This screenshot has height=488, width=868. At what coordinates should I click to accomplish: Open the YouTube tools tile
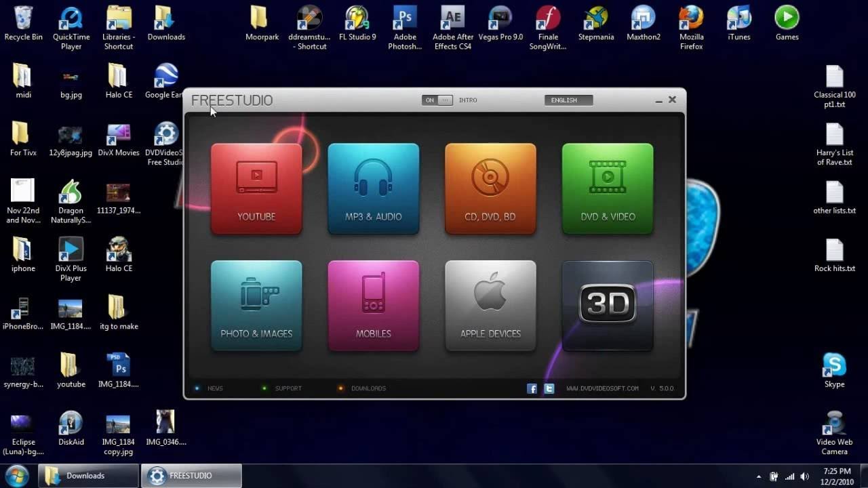256,188
